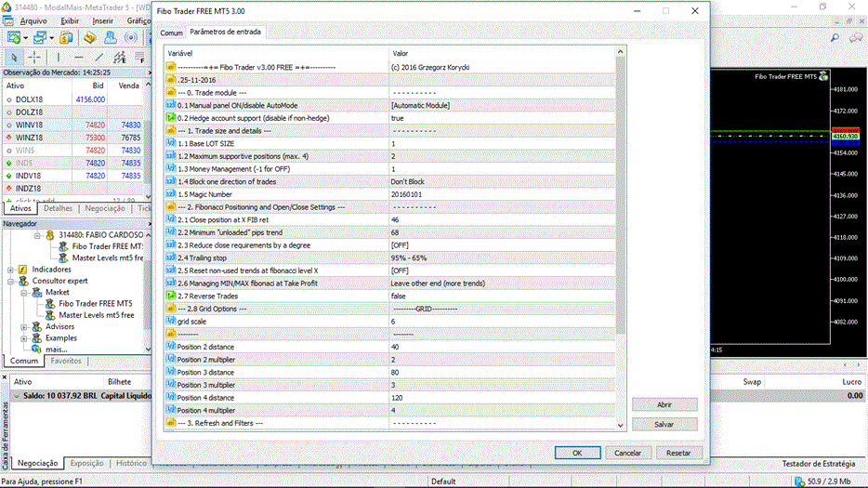Collapse the 314480 account tree node
The height and width of the screenshot is (488, 868).
point(37,235)
